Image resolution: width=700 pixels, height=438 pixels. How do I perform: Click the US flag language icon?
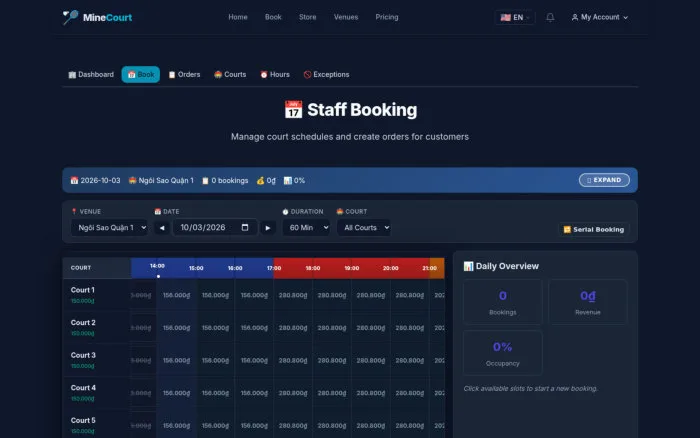point(505,17)
